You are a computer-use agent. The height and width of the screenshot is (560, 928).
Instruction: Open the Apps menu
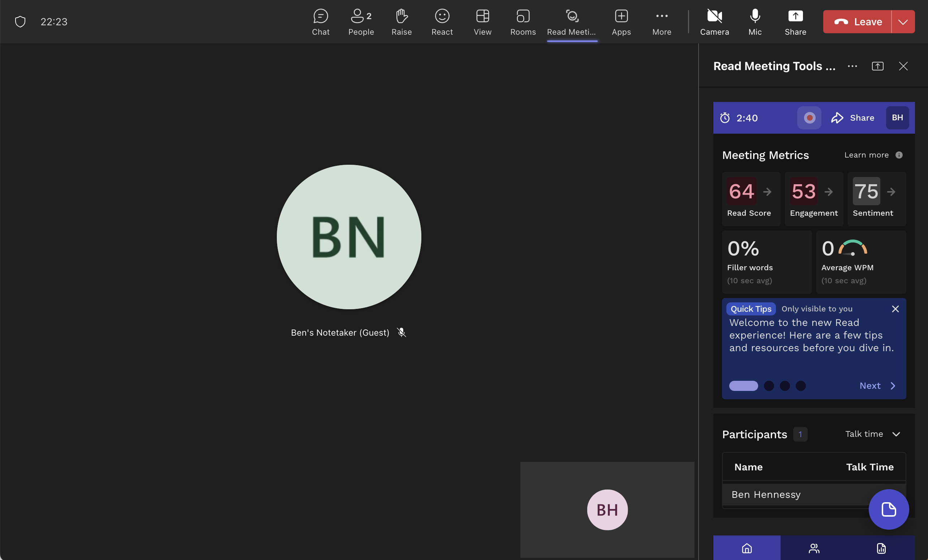coord(621,22)
